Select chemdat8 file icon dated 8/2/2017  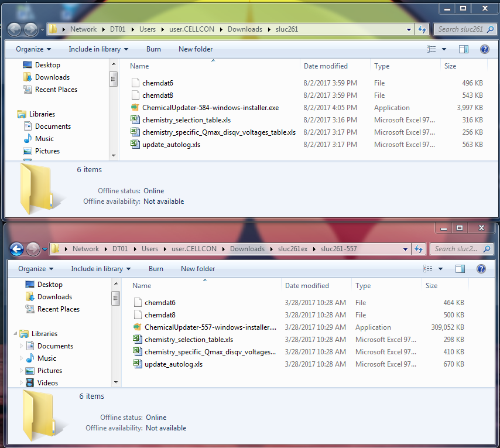(x=135, y=95)
